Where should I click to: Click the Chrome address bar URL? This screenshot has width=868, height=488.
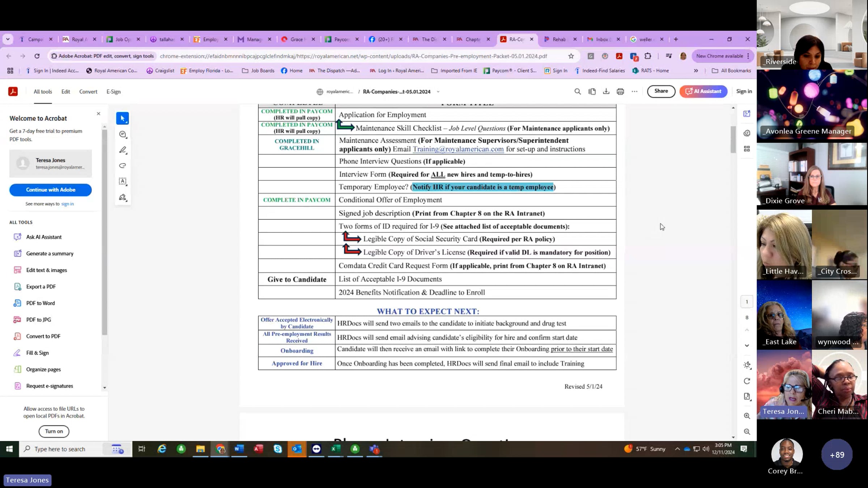coord(353,56)
